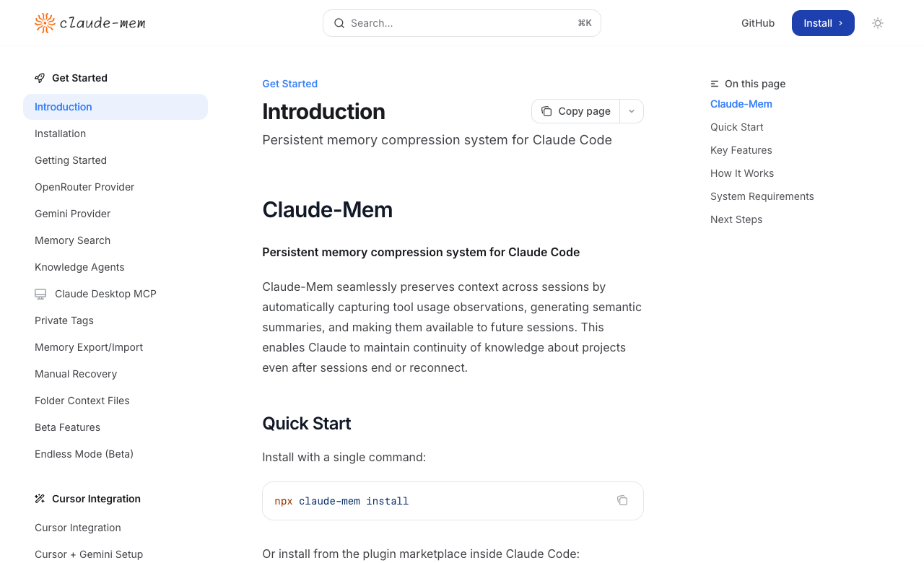Go to Gemini Provider page
The width and height of the screenshot is (924, 563).
point(115,214)
